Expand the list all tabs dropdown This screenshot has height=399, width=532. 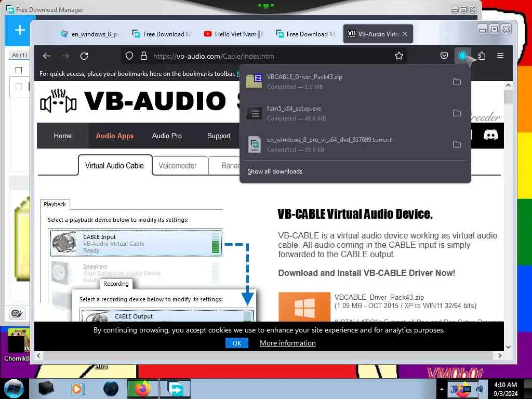pyautogui.click(x=445, y=34)
